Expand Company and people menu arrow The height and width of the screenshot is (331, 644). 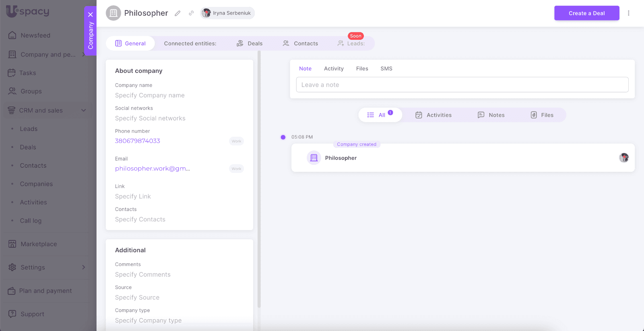tap(83, 54)
